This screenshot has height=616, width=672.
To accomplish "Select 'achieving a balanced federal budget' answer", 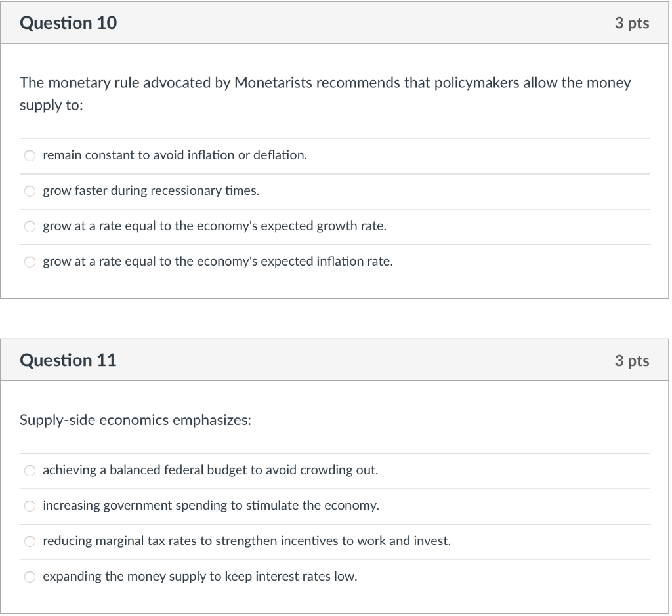I will point(30,470).
